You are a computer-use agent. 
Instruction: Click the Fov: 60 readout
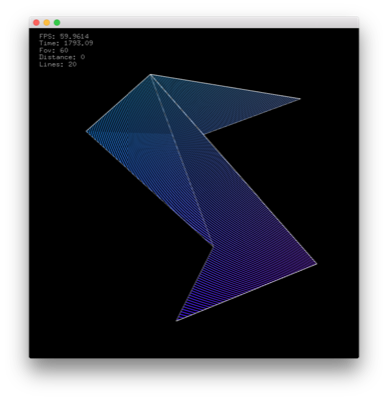pyautogui.click(x=54, y=50)
